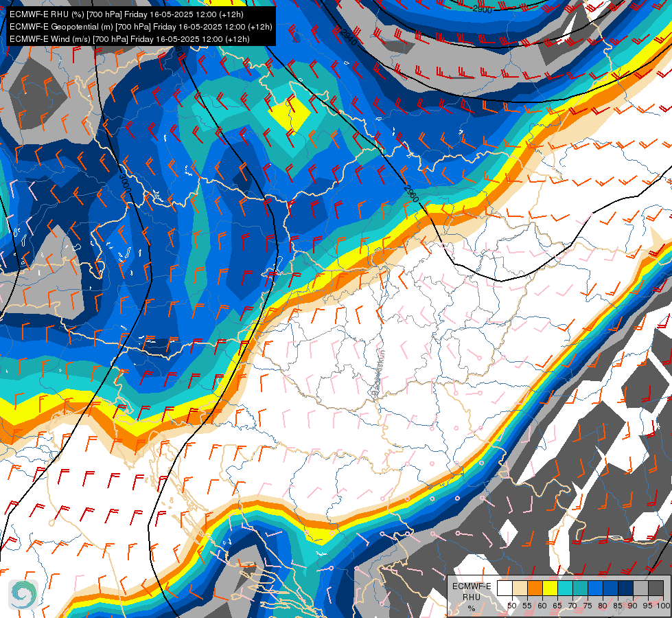
Task: Click the RHU 700 hPa title line
Action: click(126, 14)
